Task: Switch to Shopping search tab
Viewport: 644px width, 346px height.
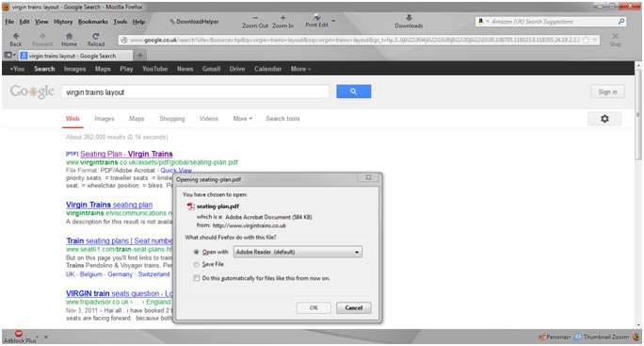Action: point(172,119)
